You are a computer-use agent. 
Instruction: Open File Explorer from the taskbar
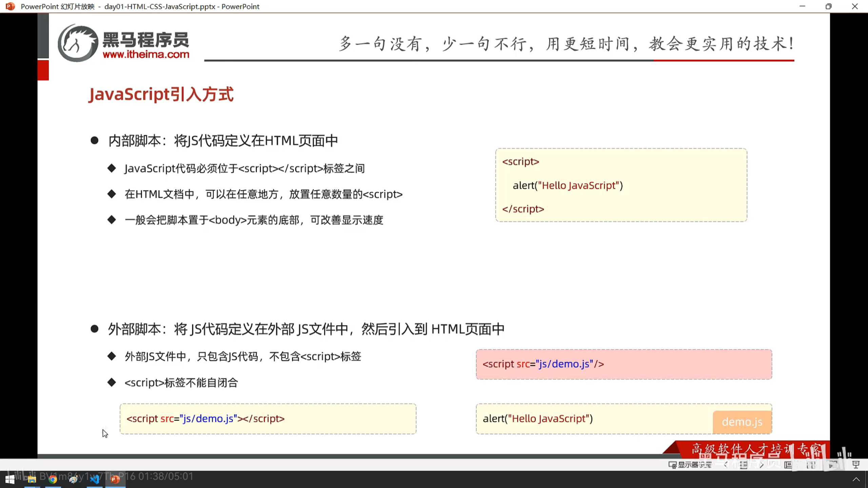(32, 479)
